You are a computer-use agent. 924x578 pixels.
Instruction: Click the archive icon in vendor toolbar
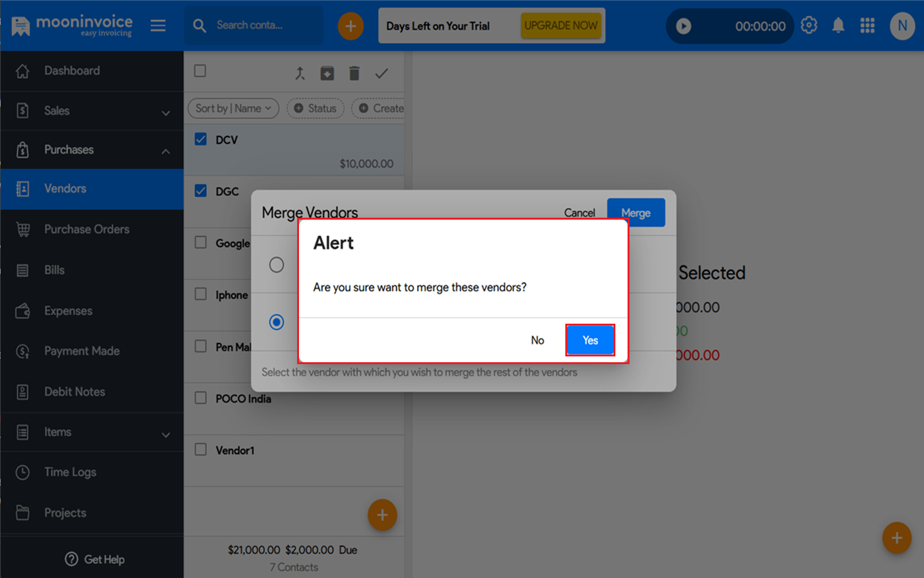click(327, 73)
